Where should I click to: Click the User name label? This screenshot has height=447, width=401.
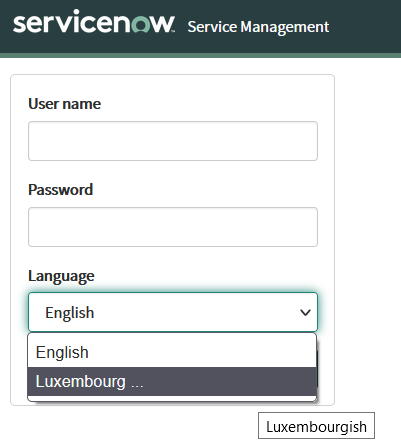(x=64, y=104)
